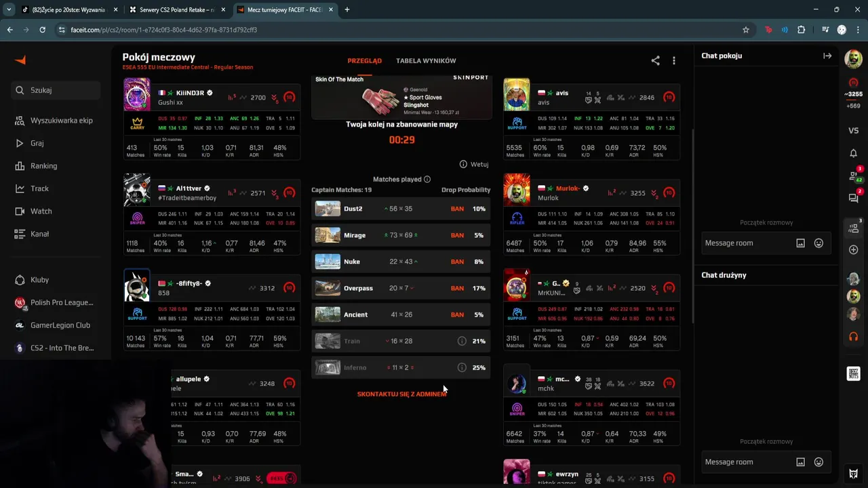Open Al1ttver player profile name
868x488 pixels.
(189, 188)
